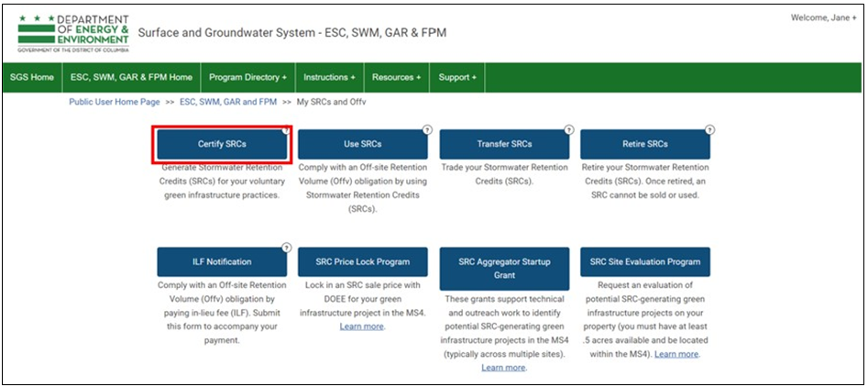868x387 pixels.
Task: Click the help icon on ILF Notification
Action: (286, 248)
